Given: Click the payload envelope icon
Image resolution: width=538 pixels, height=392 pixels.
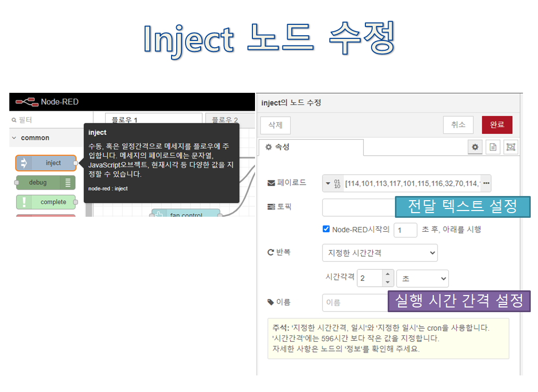Looking at the screenshot, I should click(x=271, y=183).
